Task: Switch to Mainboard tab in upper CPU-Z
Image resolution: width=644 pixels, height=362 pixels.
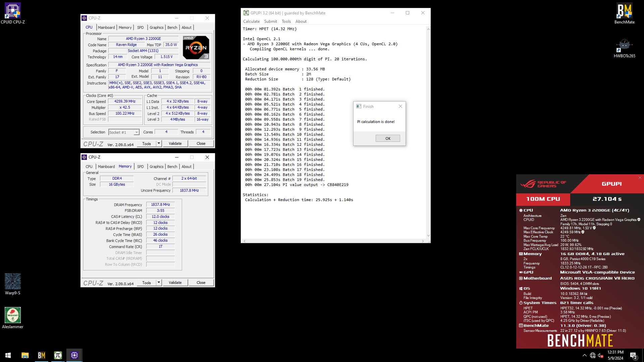Action: (106, 27)
